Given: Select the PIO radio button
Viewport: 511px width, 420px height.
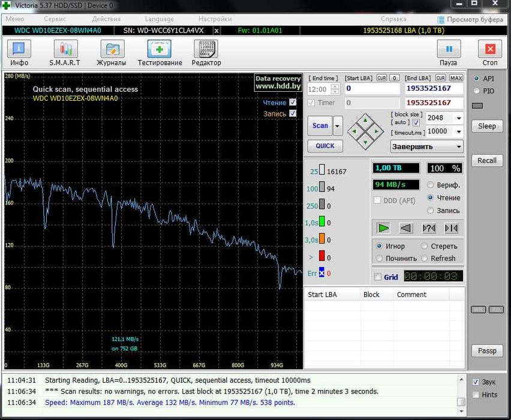Looking at the screenshot, I should pyautogui.click(x=477, y=91).
